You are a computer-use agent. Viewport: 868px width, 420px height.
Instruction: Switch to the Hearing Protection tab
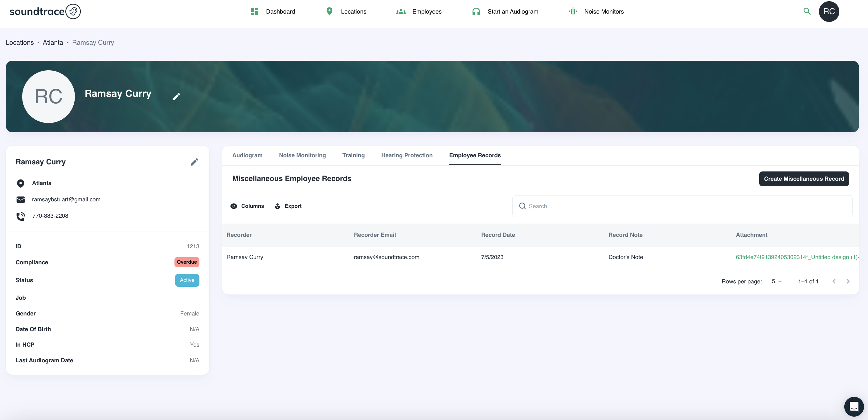[407, 155]
